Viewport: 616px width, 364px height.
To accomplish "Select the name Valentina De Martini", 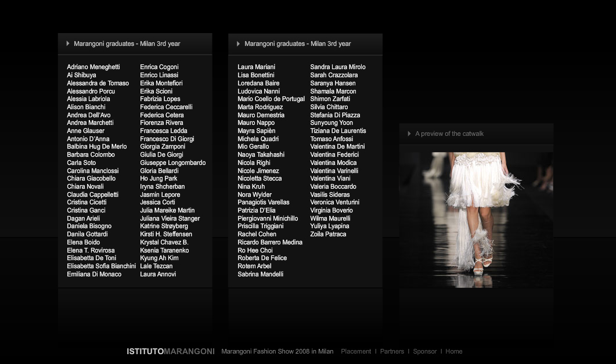I will [337, 146].
